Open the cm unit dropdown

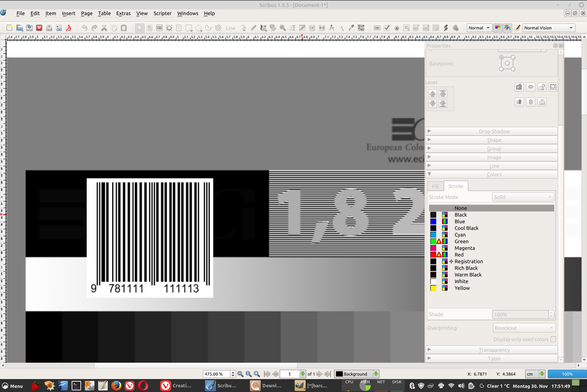coord(536,374)
